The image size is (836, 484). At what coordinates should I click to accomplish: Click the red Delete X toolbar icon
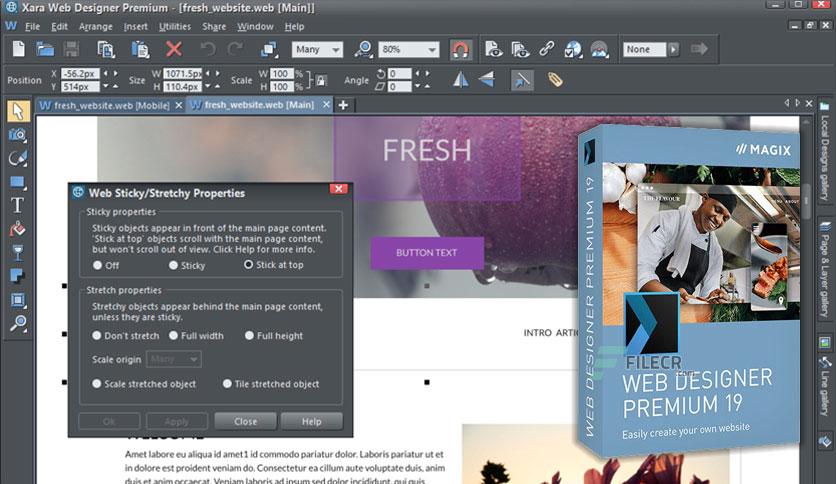174,48
